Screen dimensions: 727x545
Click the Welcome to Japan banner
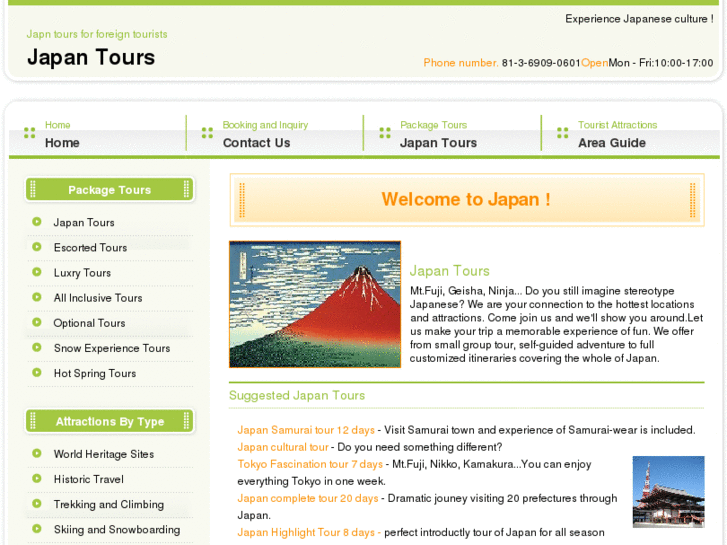pos(467,200)
